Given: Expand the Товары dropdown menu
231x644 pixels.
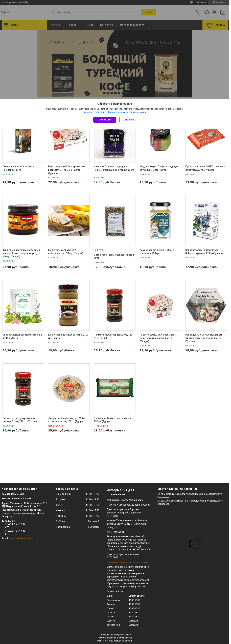Looking at the screenshot, I should click(73, 25).
